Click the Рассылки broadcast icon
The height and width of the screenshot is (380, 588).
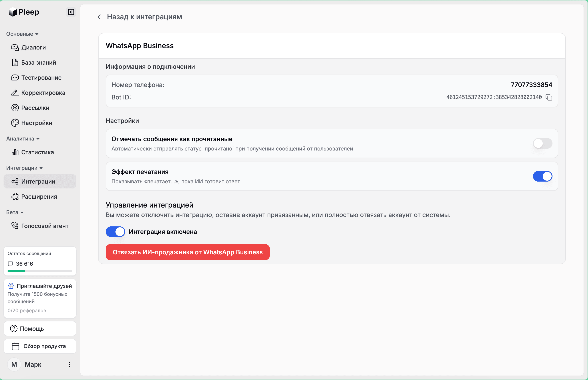[15, 108]
